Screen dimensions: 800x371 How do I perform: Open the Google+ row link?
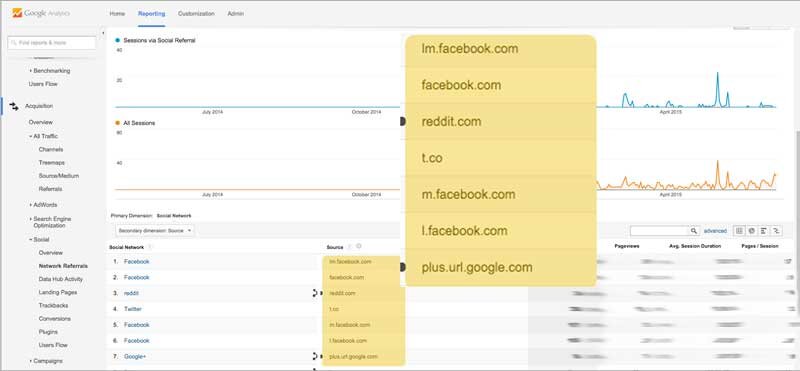click(x=135, y=357)
